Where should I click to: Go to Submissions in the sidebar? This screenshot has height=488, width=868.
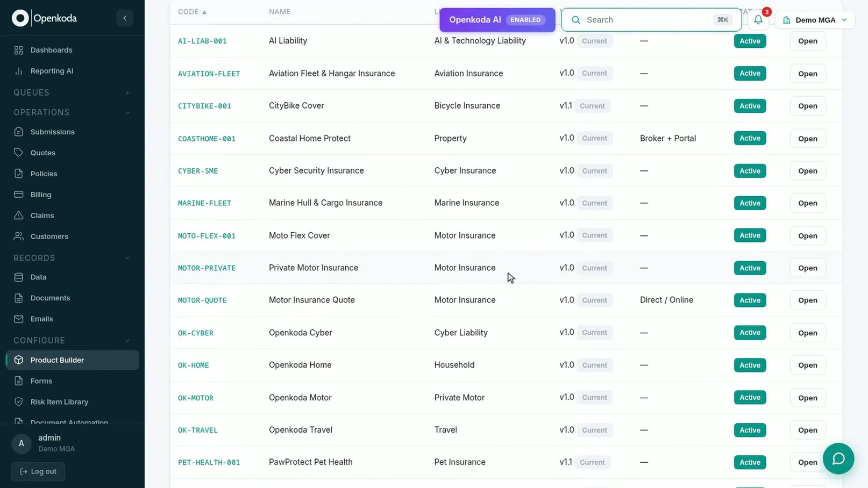point(72,132)
